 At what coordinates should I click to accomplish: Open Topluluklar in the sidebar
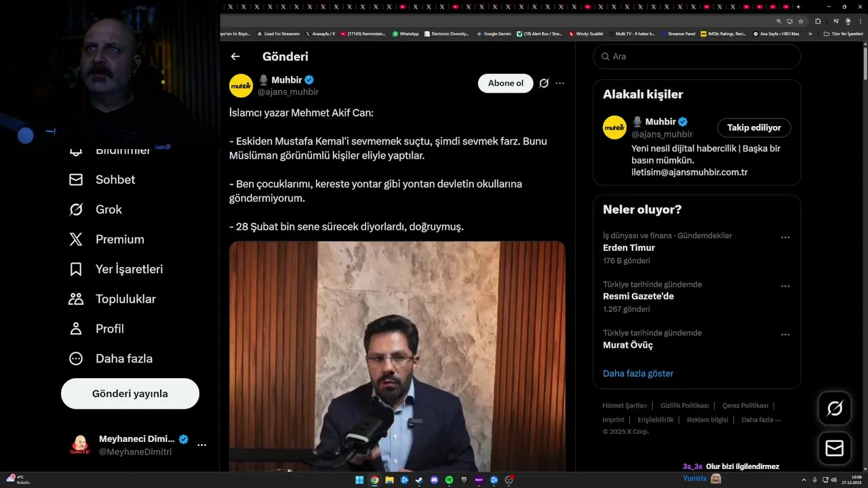pyautogui.click(x=112, y=299)
